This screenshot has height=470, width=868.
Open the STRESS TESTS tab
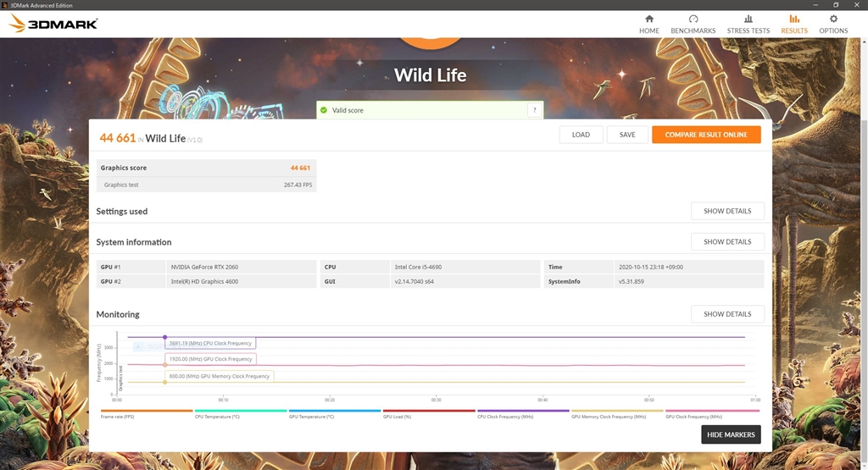pos(748,25)
